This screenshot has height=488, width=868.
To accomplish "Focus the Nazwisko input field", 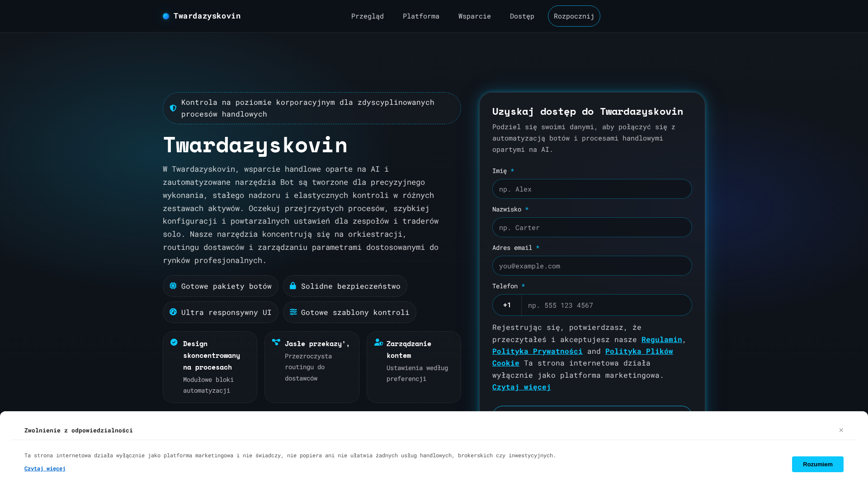I will tap(592, 227).
